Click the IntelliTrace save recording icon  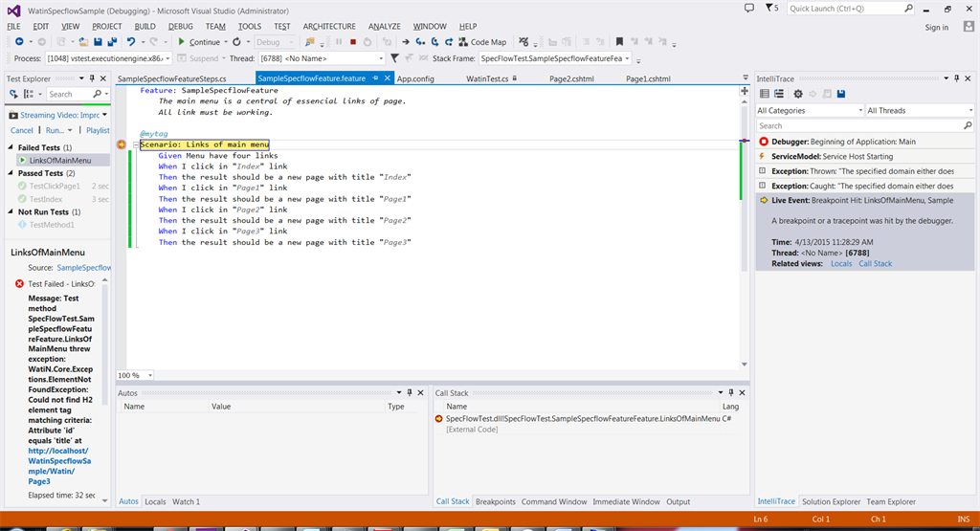click(x=841, y=94)
